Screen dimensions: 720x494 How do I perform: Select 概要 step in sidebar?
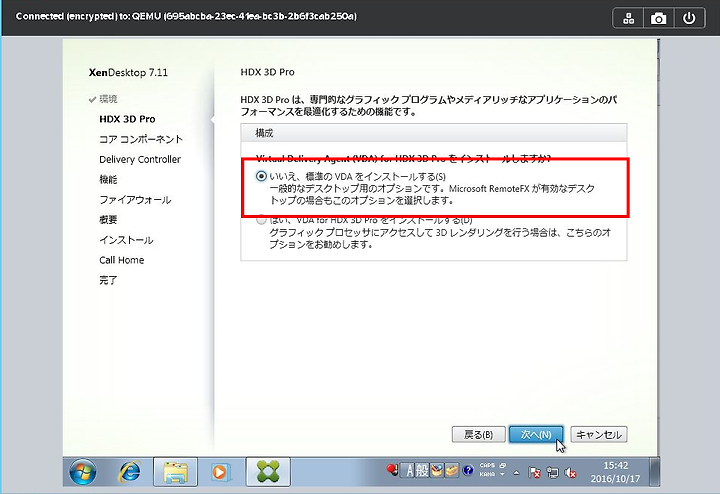[x=108, y=220]
